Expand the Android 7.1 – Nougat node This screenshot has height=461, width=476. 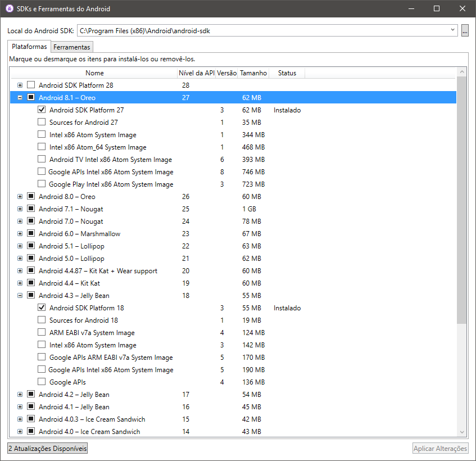click(x=20, y=209)
